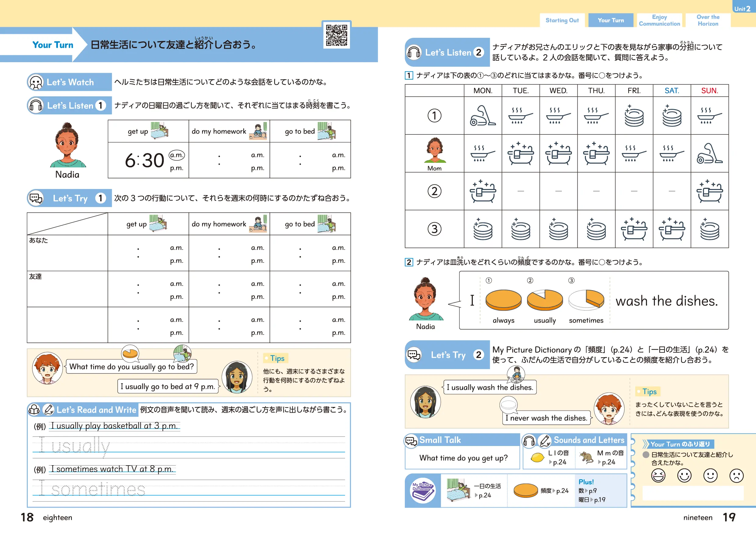Choose the 'always' full pie option
Viewport: 756px width, 535px height.
coord(503,300)
